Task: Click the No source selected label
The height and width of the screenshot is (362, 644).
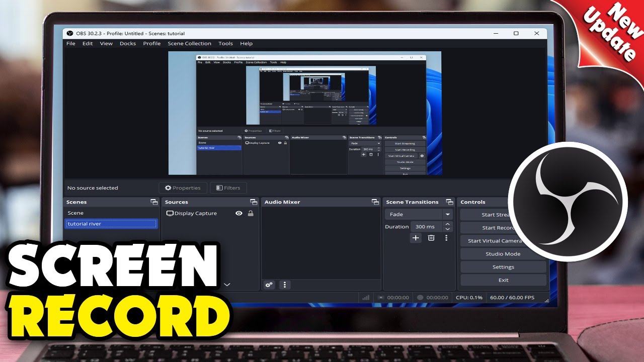Action: pyautogui.click(x=93, y=188)
